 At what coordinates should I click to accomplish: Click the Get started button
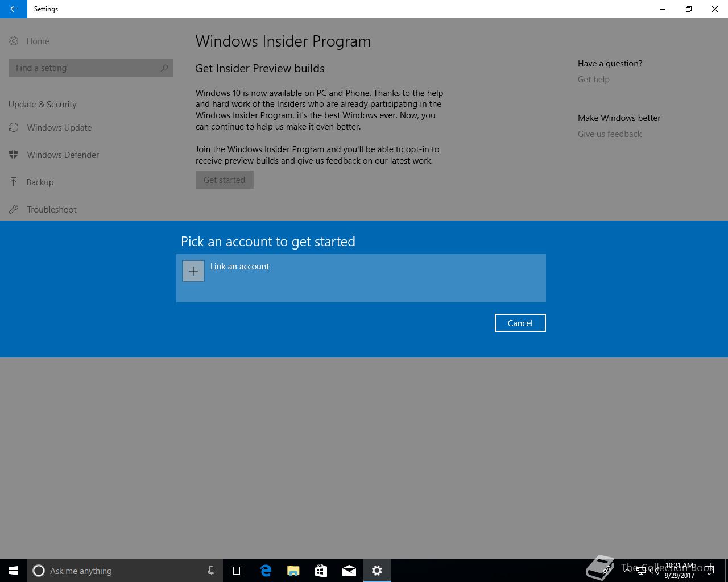[x=225, y=180]
